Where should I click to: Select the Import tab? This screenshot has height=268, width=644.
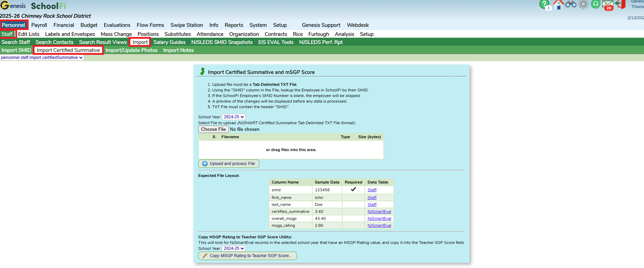click(x=140, y=42)
